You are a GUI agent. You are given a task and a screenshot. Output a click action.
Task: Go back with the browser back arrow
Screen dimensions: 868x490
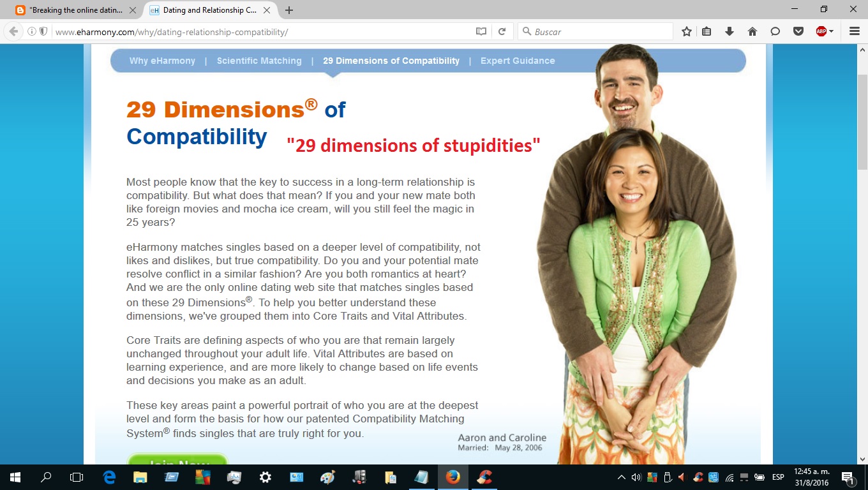13,31
